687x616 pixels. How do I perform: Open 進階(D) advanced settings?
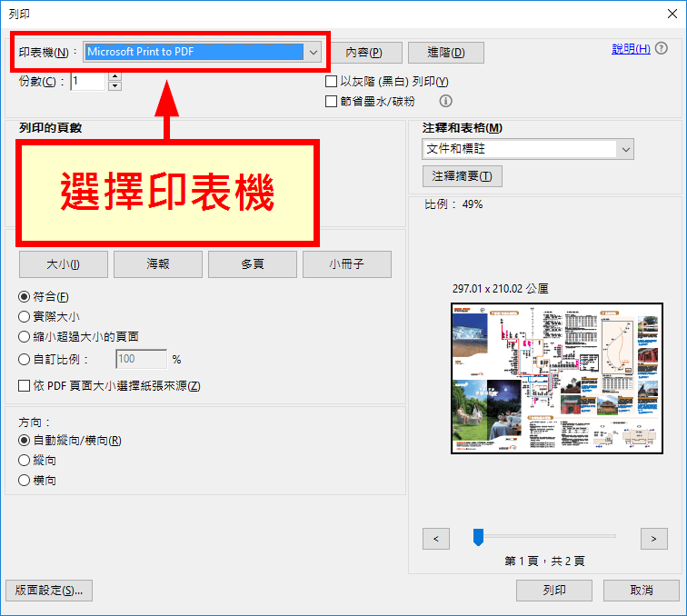(x=446, y=53)
